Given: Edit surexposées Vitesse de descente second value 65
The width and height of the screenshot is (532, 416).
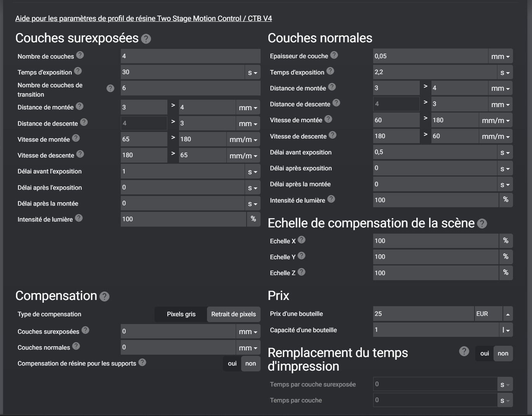Looking at the screenshot, I should pos(202,155).
